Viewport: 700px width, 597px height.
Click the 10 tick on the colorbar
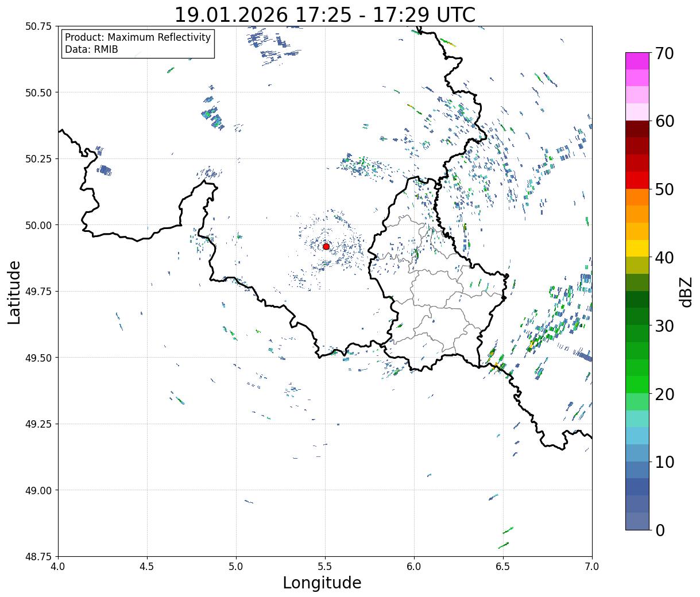click(x=664, y=462)
